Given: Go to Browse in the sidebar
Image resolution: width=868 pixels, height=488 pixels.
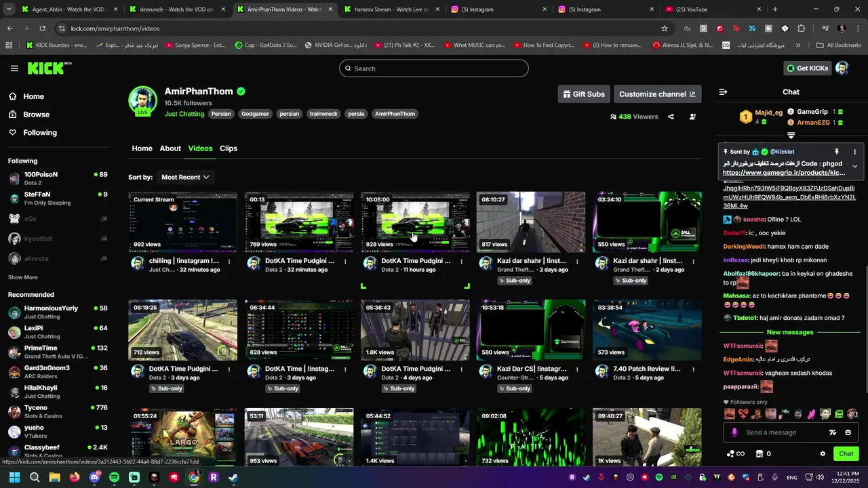Looking at the screenshot, I should [x=36, y=115].
